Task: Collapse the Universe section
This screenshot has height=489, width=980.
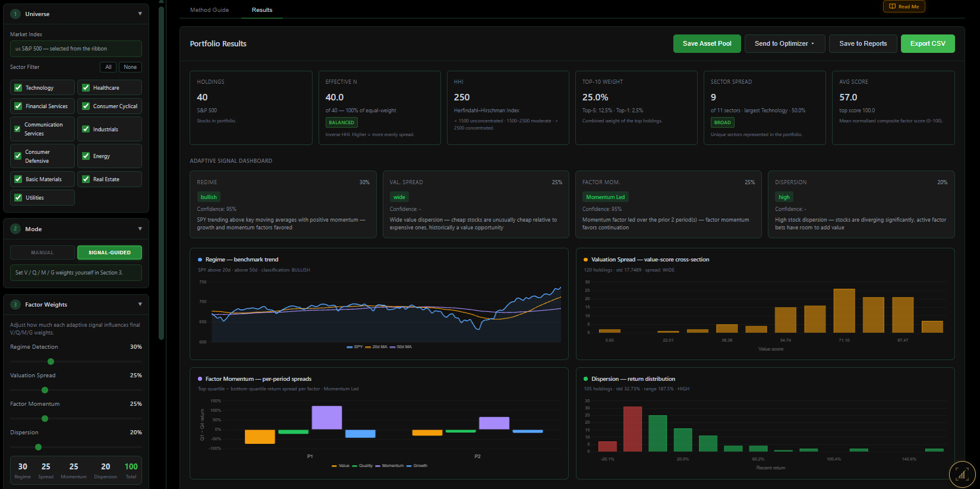Action: [140, 14]
